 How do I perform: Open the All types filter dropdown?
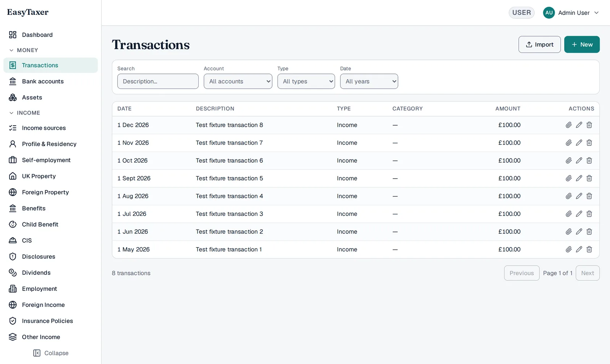pos(306,81)
